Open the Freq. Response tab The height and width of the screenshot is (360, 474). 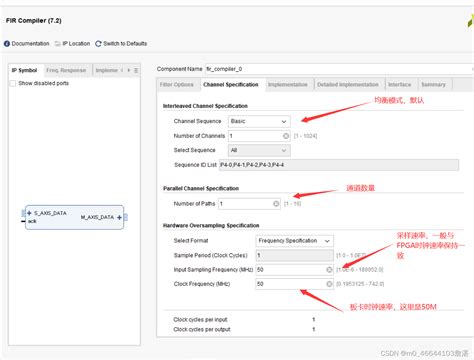(x=66, y=70)
